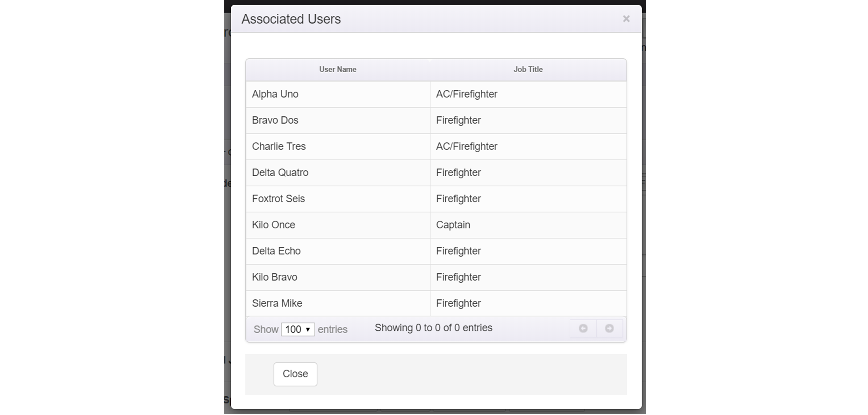The width and height of the screenshot is (868, 415).
Task: Select the Kilo Once user
Action: [273, 225]
